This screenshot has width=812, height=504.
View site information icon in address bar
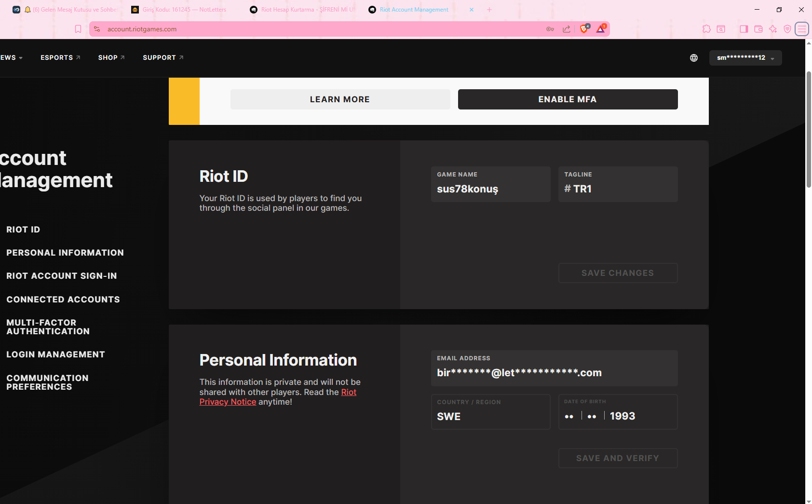tap(97, 29)
